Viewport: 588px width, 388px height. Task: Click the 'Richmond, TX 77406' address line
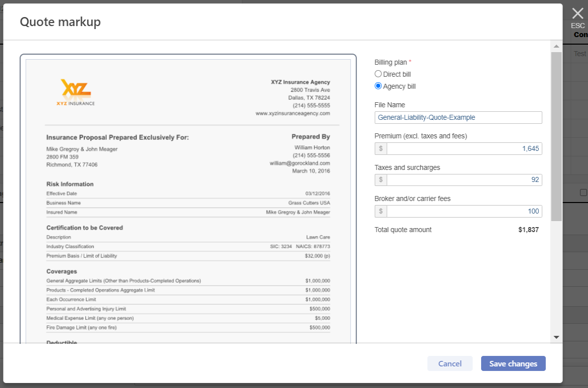tap(72, 165)
